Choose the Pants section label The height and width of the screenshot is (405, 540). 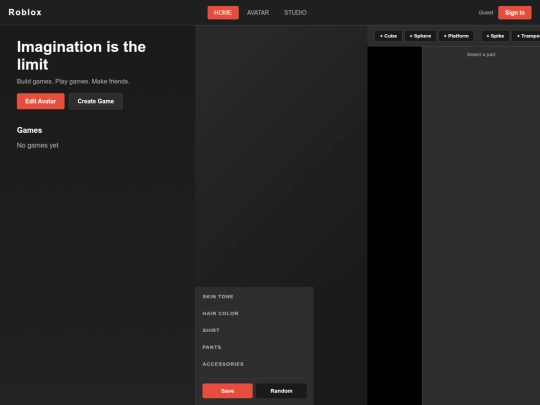212,347
